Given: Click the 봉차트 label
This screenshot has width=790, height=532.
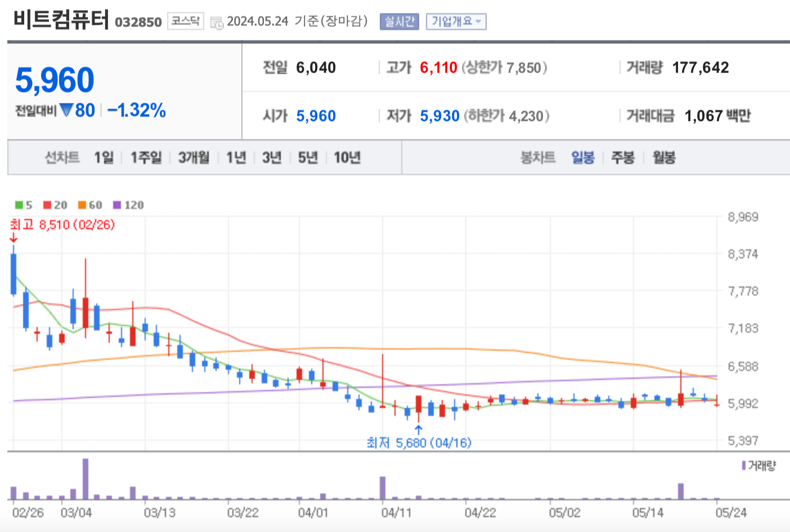Looking at the screenshot, I should (538, 157).
